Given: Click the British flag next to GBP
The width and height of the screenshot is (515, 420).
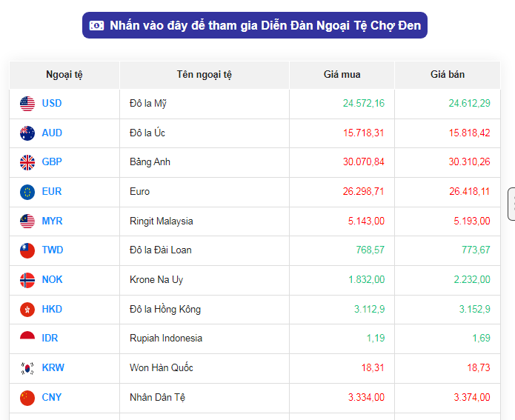Looking at the screenshot, I should (x=27, y=162).
